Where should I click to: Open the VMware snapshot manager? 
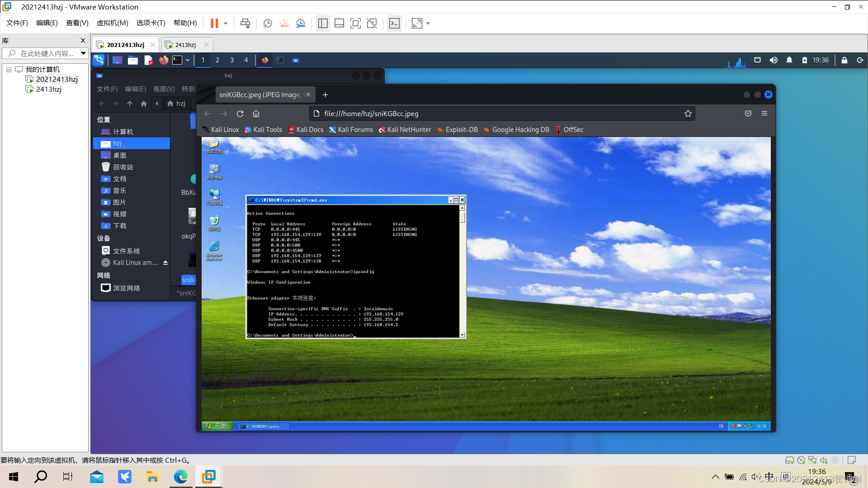301,23
